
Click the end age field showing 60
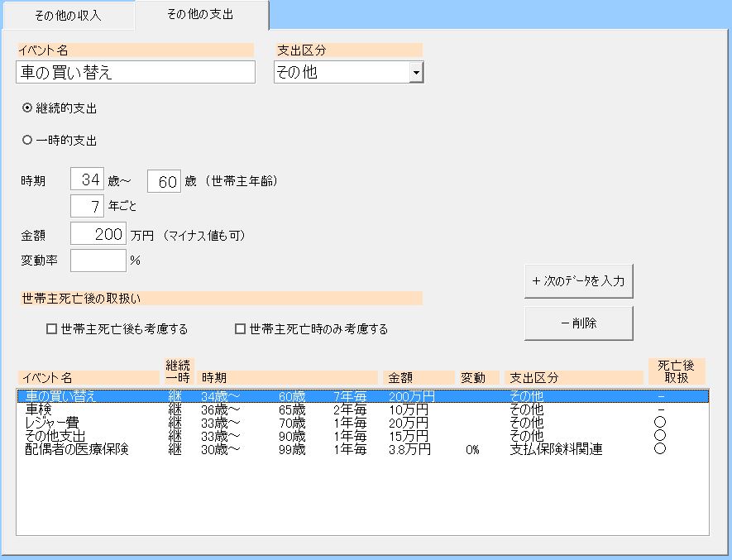point(164,181)
